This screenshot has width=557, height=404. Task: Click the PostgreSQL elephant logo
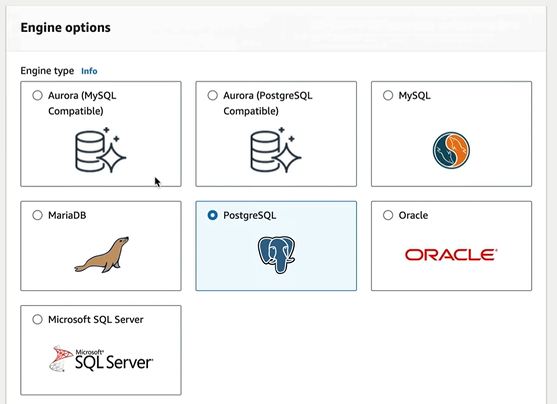click(x=276, y=255)
